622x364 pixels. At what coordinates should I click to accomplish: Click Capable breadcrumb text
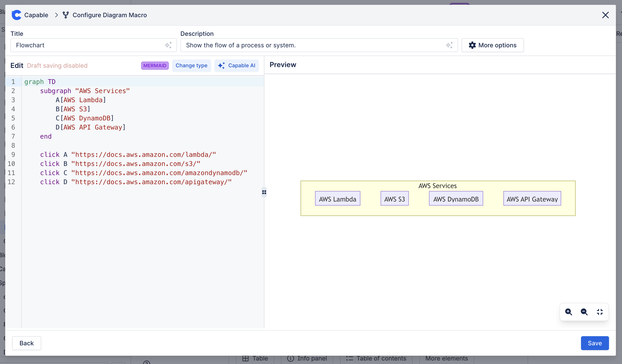[x=36, y=15]
